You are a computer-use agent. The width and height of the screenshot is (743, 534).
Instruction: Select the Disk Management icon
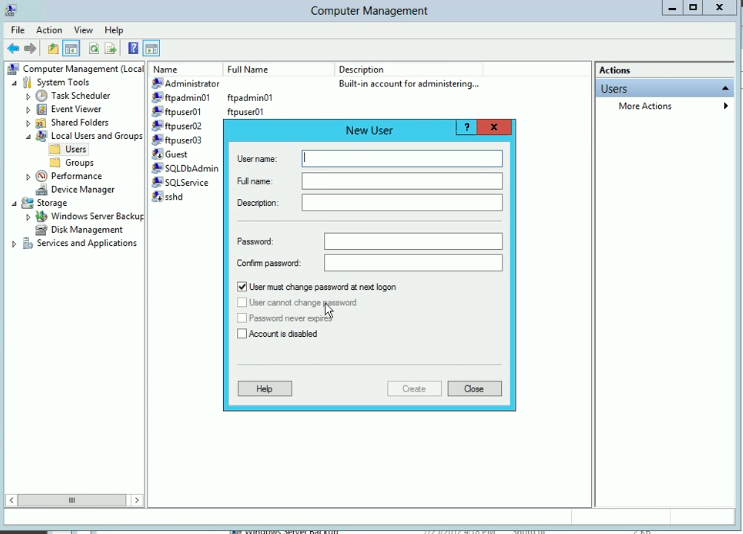[42, 230]
